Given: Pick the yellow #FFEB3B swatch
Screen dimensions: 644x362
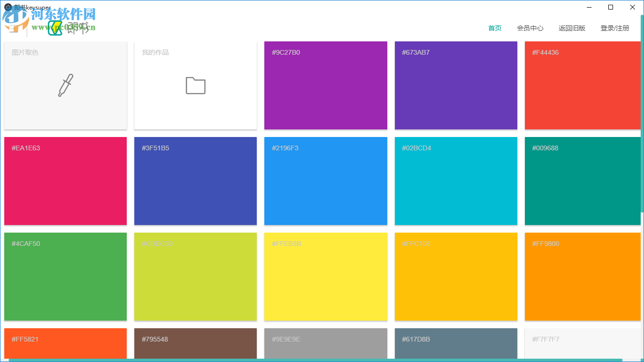Looking at the screenshot, I should pos(326,276).
